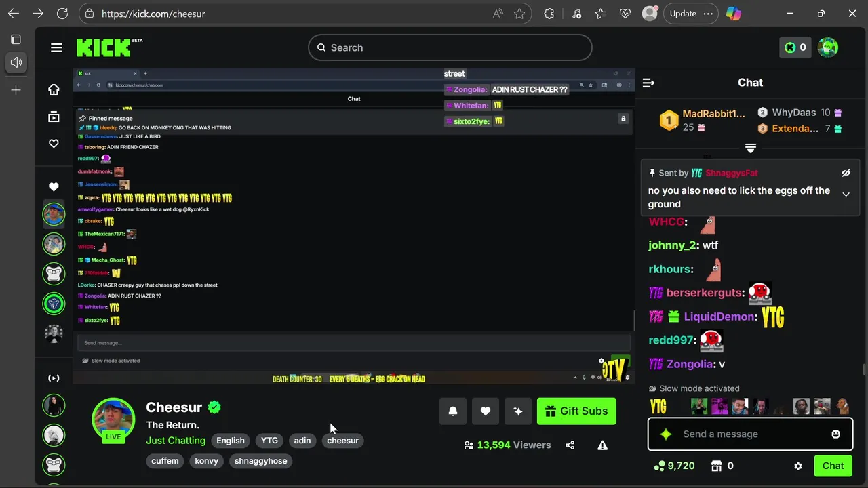Select the adin tag
The image size is (868, 488).
[302, 441]
